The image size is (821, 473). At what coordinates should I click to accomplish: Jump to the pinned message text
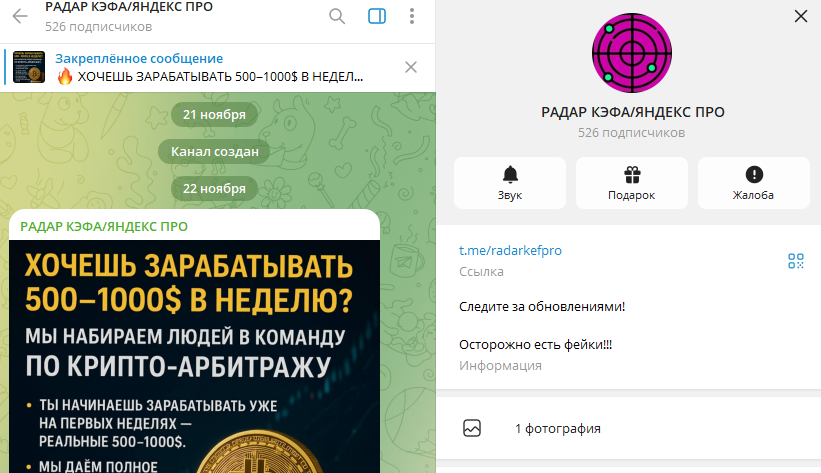pos(210,76)
